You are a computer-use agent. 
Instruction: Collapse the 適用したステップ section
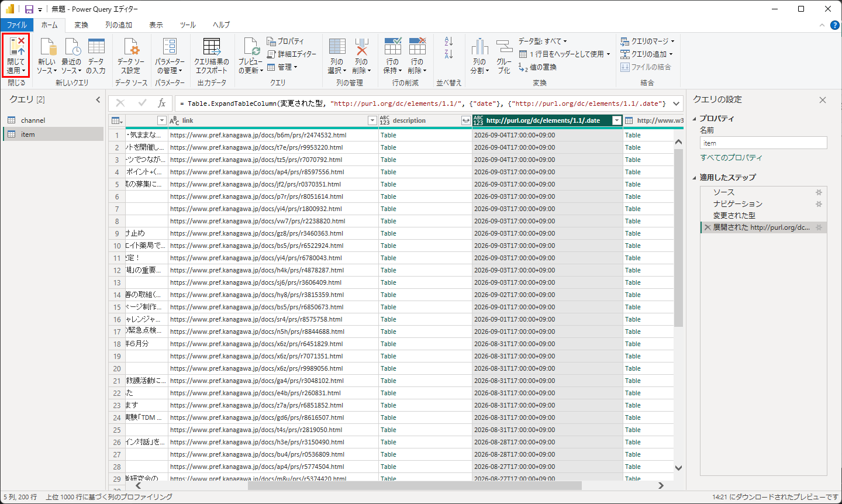point(695,178)
